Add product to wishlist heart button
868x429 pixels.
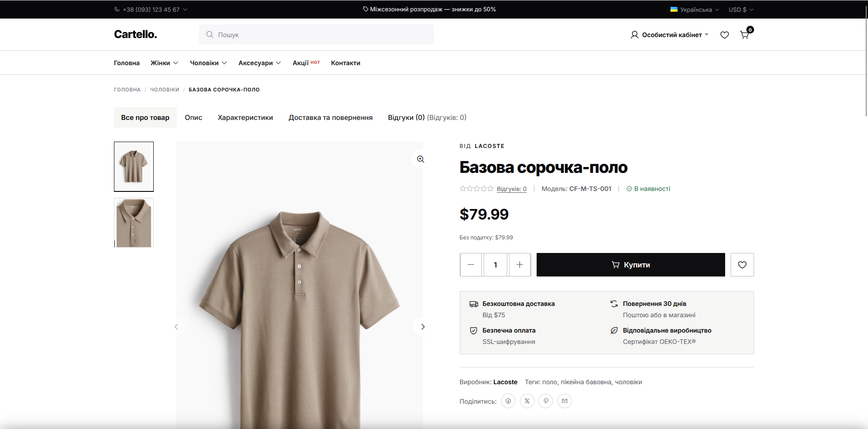[742, 265]
